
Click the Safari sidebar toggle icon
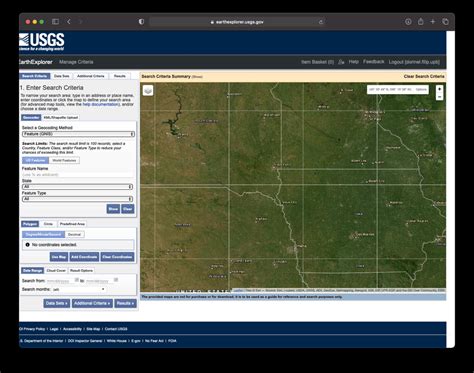[55, 22]
